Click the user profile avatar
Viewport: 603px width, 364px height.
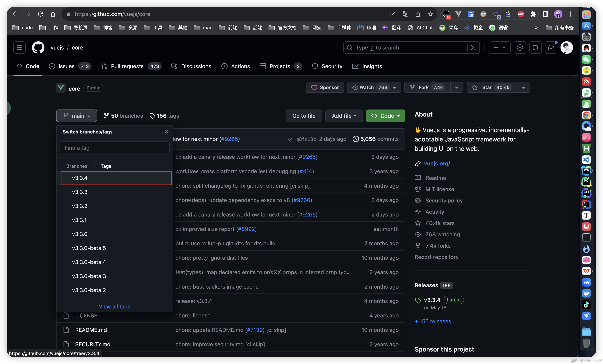pyautogui.click(x=567, y=48)
